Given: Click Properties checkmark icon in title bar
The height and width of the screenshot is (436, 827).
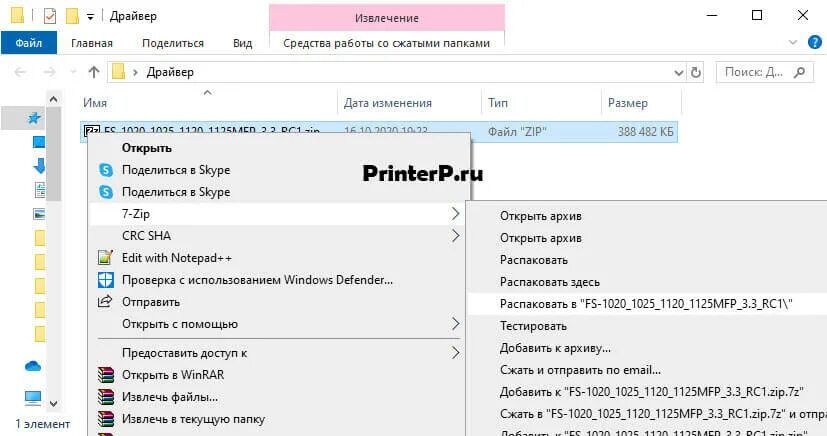Looking at the screenshot, I should click(50, 16).
